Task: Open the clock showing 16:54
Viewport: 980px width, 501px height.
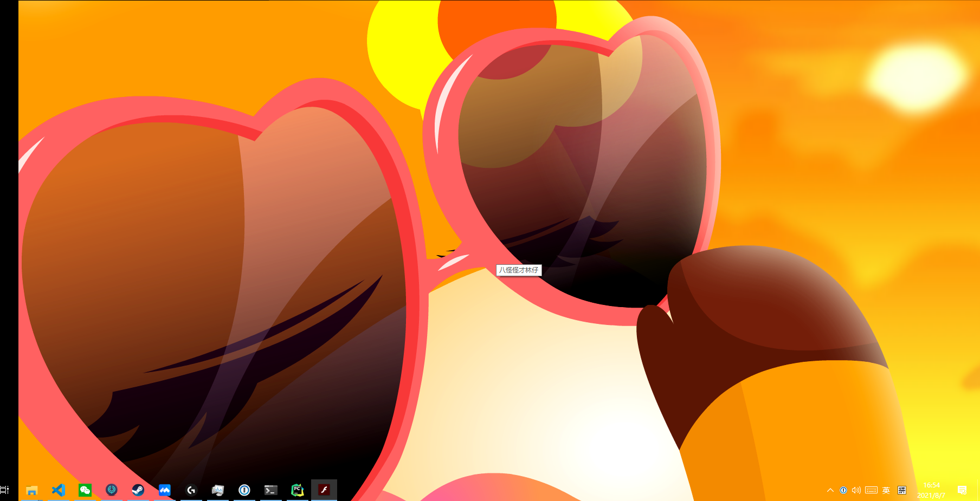Action: pyautogui.click(x=931, y=490)
